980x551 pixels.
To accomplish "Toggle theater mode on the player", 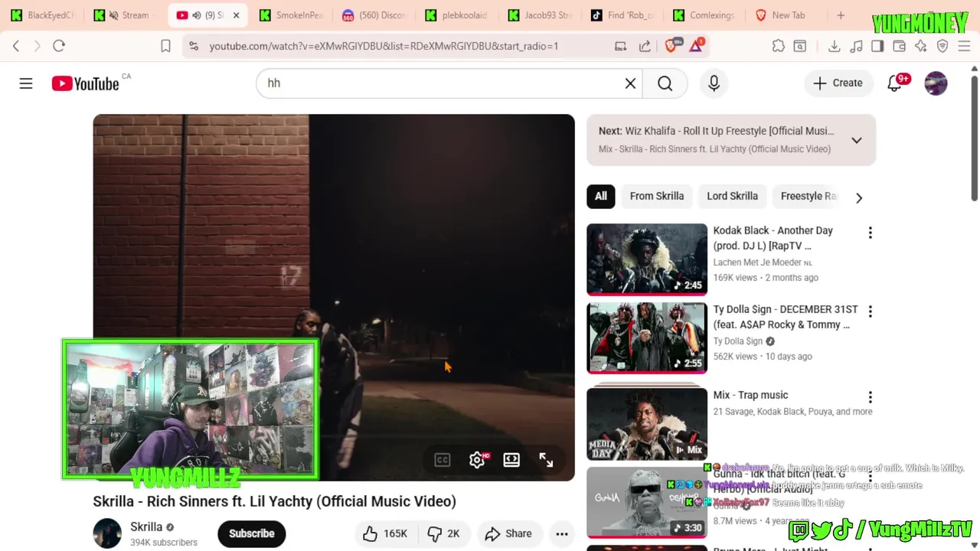I will (x=511, y=459).
